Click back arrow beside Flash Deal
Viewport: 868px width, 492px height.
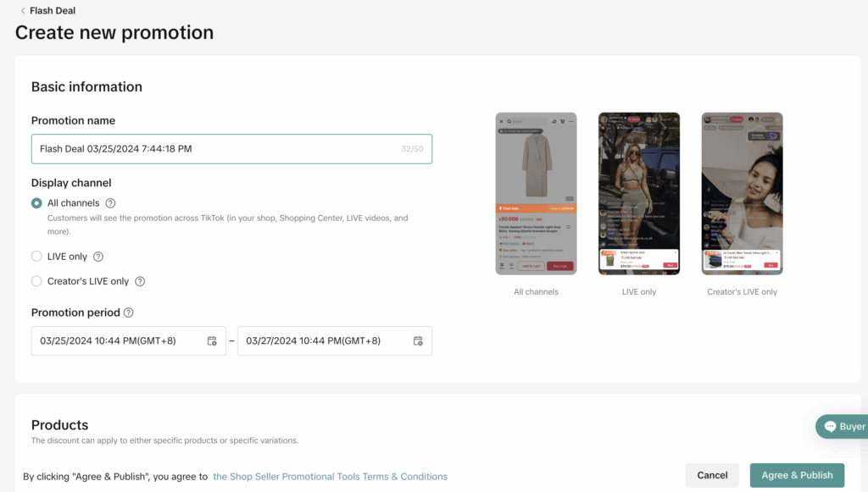click(x=22, y=11)
